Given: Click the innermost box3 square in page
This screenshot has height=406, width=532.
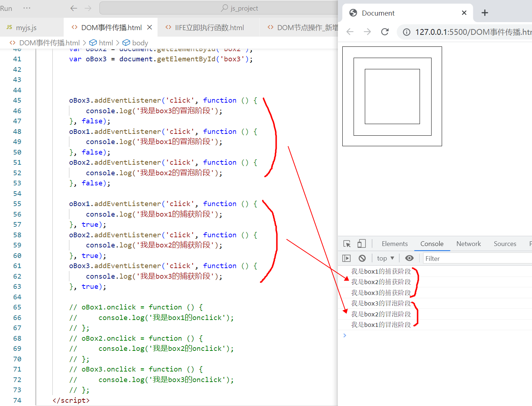Looking at the screenshot, I should click(x=392, y=97).
